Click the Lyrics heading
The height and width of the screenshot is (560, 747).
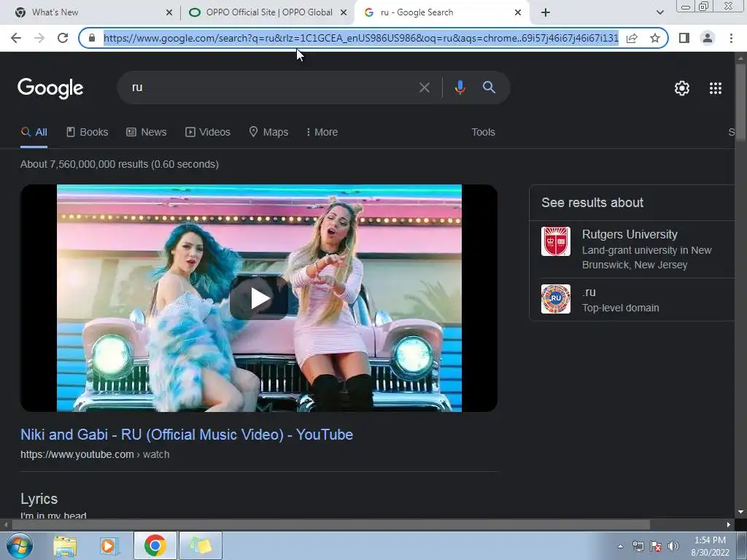[x=39, y=499]
